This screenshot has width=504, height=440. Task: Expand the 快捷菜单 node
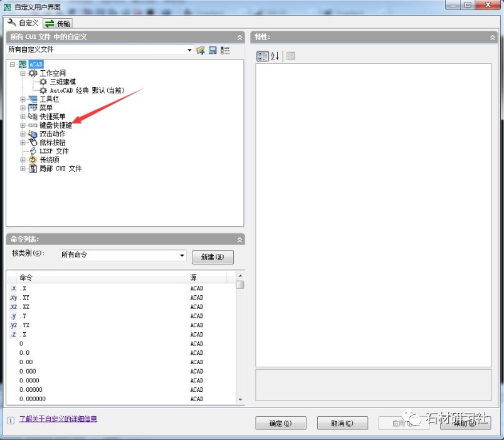click(x=23, y=117)
